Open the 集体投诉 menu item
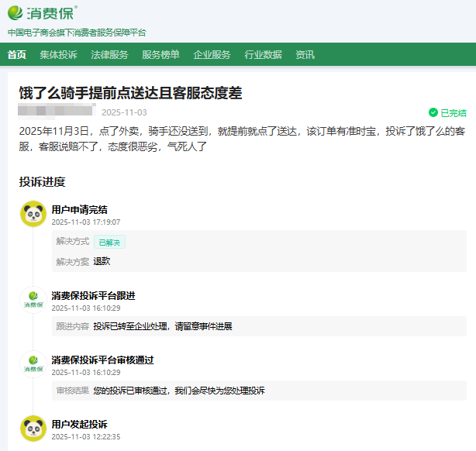 [59, 54]
